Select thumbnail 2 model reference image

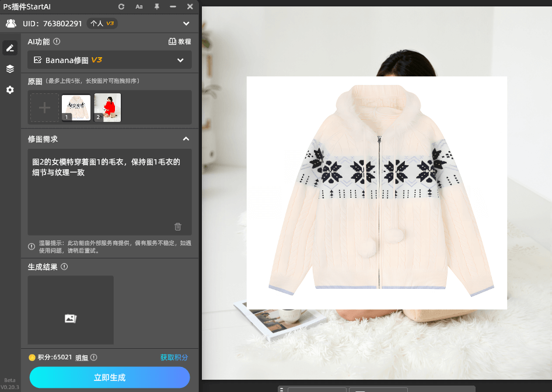[107, 107]
